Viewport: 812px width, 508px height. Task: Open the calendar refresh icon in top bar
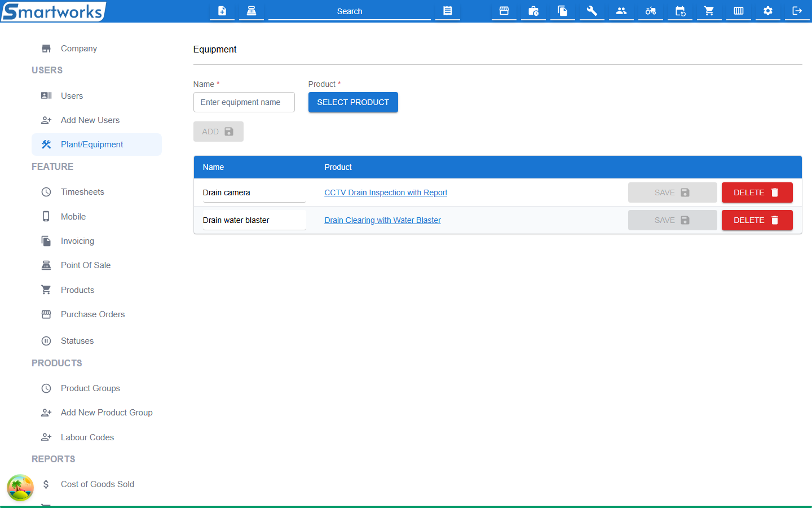(680, 11)
